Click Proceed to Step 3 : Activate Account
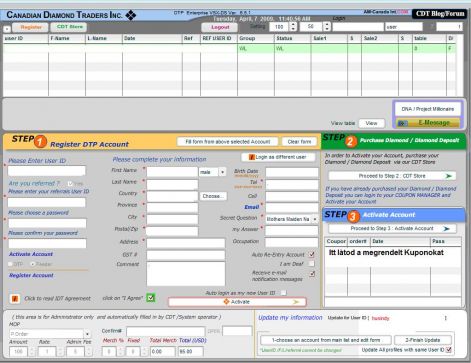471x363 pixels. pyautogui.click(x=392, y=229)
